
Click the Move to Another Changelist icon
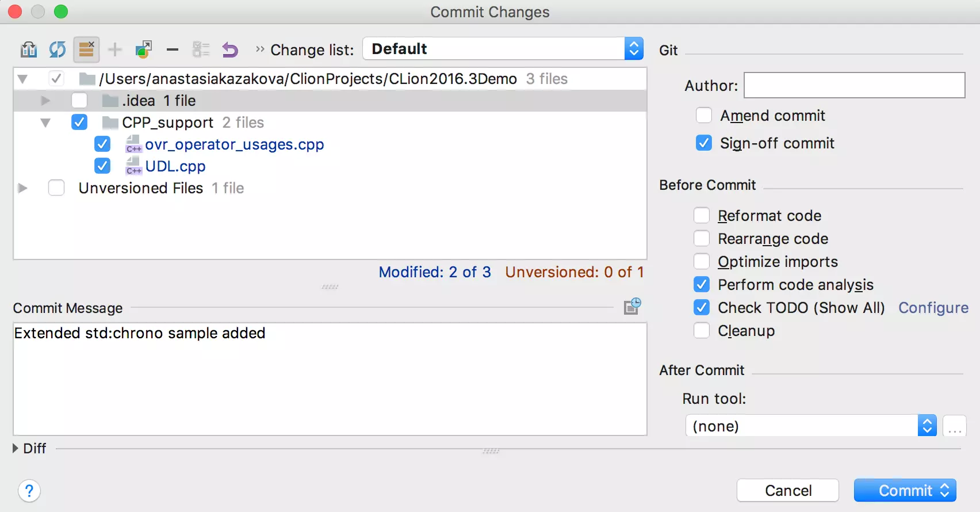click(x=143, y=49)
